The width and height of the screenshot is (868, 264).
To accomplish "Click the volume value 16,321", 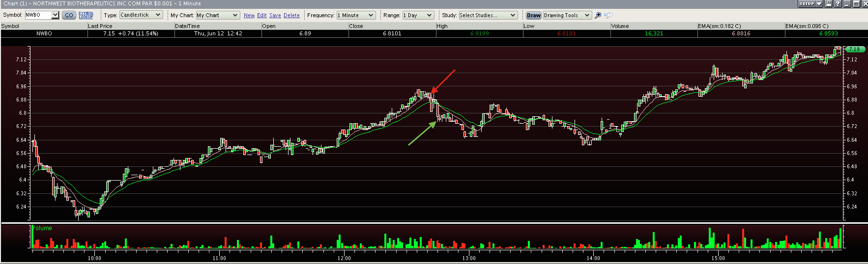I will [x=654, y=33].
